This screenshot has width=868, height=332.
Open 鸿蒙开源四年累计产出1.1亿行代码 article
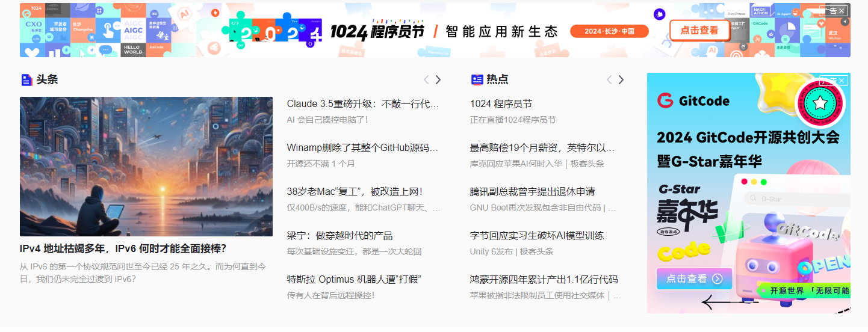point(544,280)
